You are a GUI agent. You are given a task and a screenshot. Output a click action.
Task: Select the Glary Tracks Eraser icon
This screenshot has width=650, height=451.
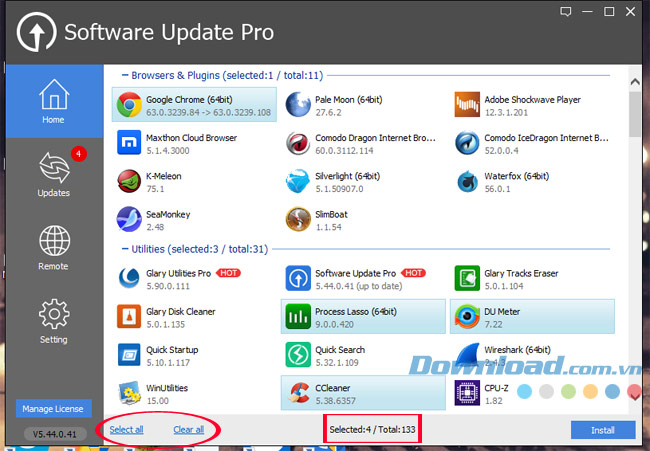pos(467,278)
